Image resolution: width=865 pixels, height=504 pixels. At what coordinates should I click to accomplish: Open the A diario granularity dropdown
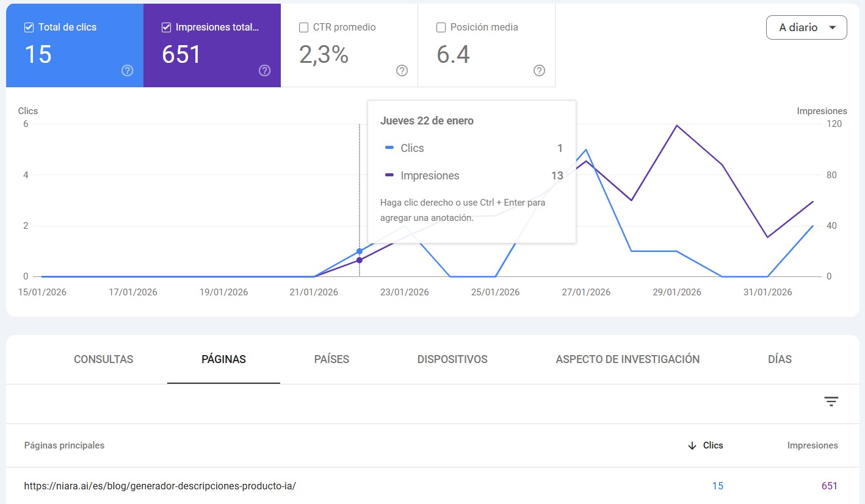tap(806, 27)
